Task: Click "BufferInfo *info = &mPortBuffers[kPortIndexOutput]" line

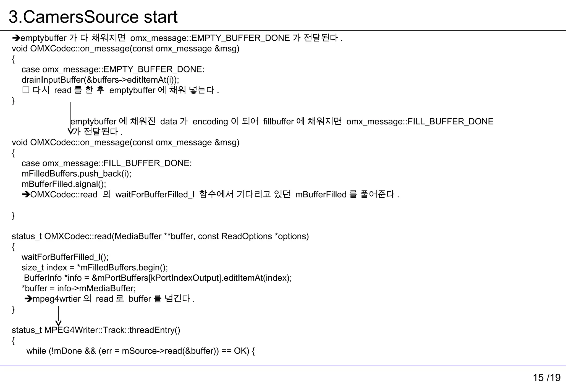Action: [158, 278]
